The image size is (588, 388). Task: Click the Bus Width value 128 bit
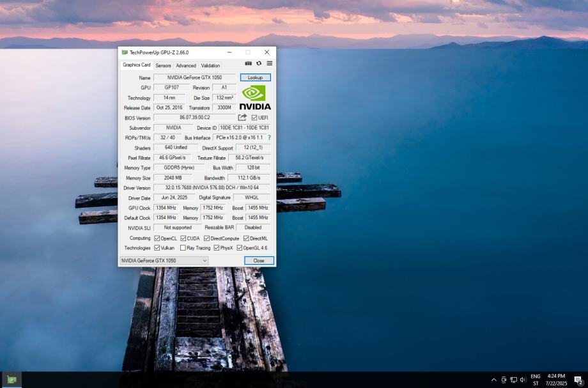tap(253, 167)
